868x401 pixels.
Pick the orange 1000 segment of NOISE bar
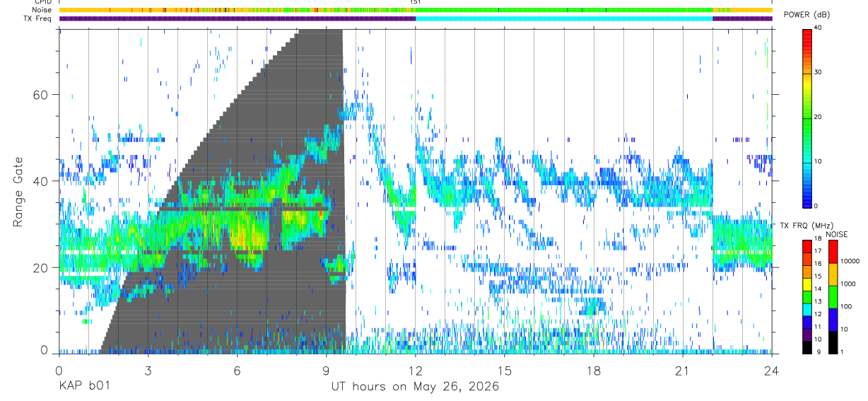click(833, 274)
